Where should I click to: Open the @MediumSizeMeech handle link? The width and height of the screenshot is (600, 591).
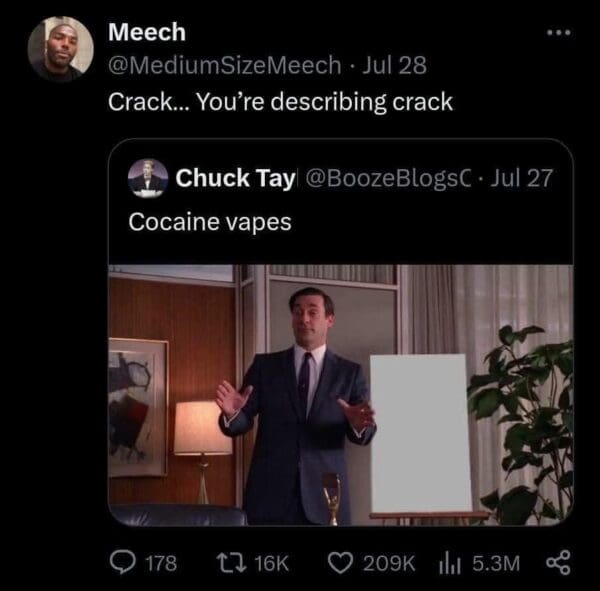(x=223, y=66)
